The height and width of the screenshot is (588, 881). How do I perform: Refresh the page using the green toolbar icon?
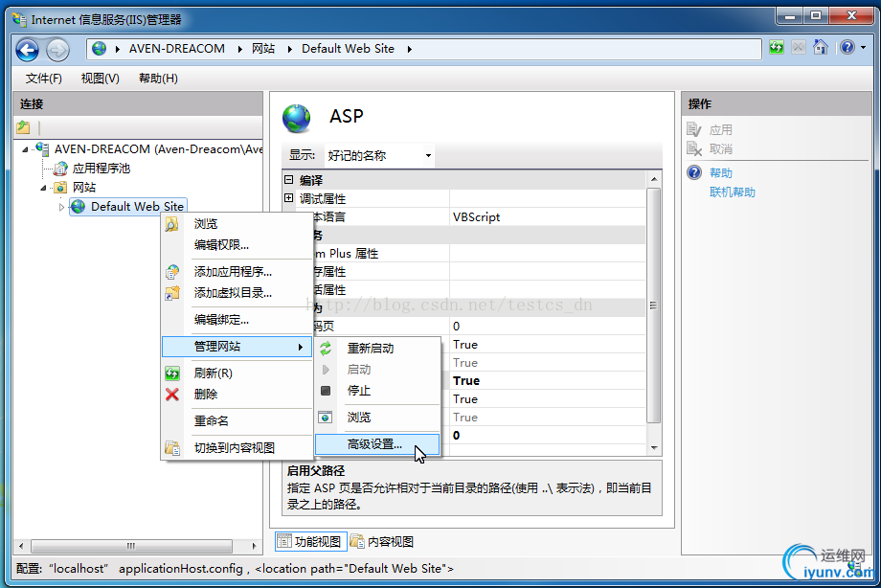(777, 48)
